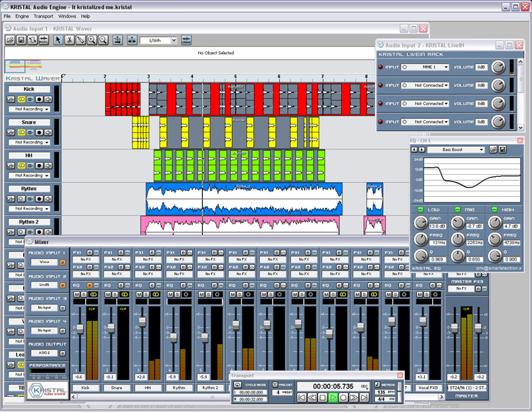Click the speaker monitor icon on the Kick track
Image resolution: width=532 pixels, height=412 pixels.
point(49,99)
